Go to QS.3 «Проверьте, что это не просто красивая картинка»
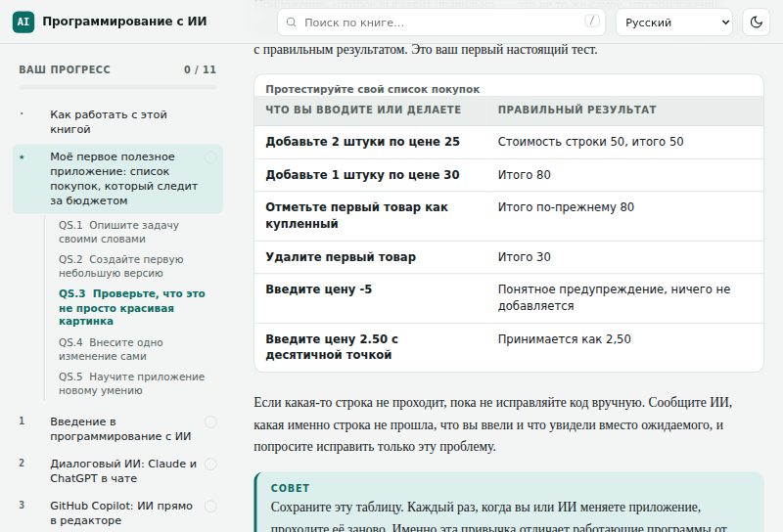783x532 pixels. 132,307
